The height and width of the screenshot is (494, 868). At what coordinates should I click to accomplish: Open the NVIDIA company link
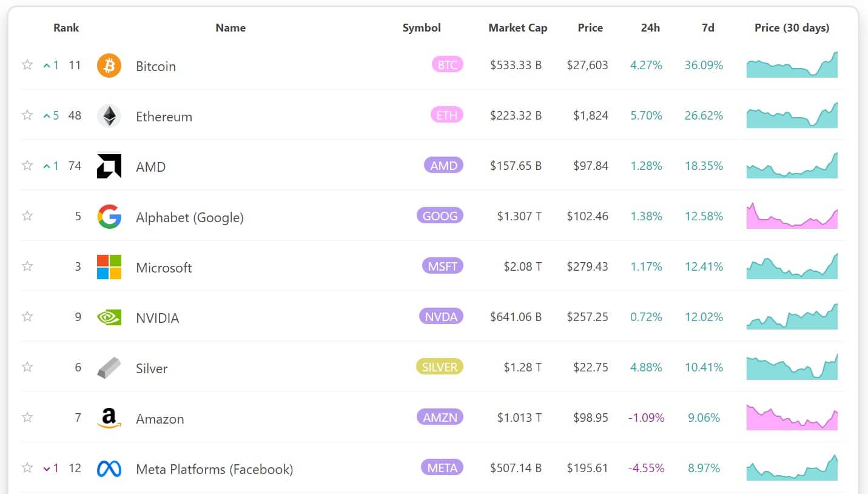158,318
